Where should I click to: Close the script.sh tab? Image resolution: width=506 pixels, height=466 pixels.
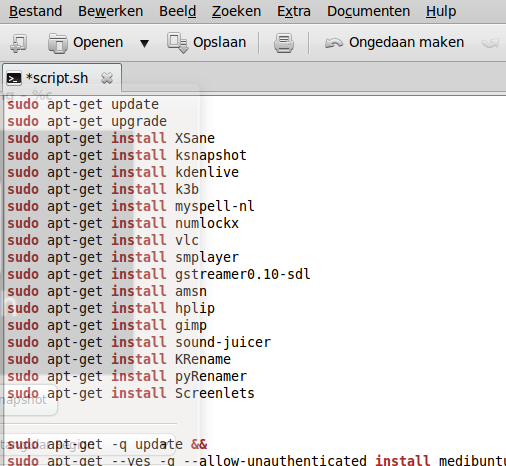107,79
